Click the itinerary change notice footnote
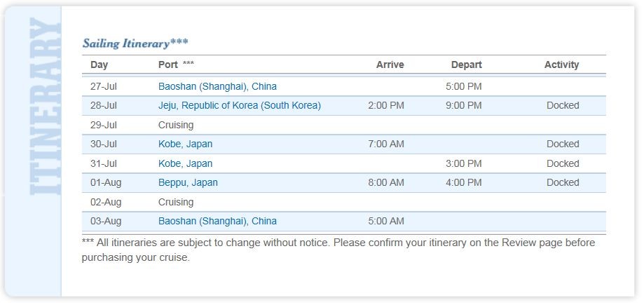Image resolution: width=644 pixels, height=305 pixels. point(338,250)
